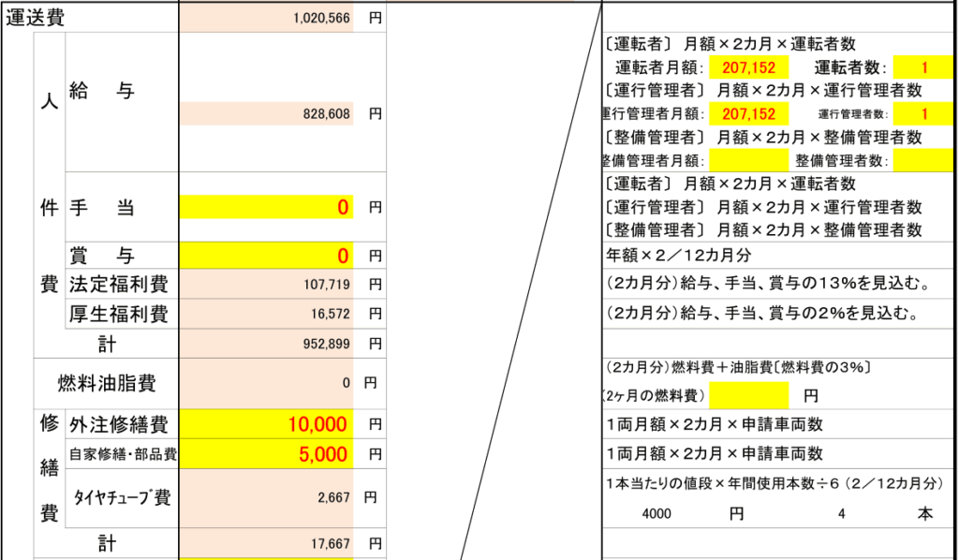This screenshot has width=959, height=560.
Task: Select the 法定福利費 label
Action: pos(119,285)
